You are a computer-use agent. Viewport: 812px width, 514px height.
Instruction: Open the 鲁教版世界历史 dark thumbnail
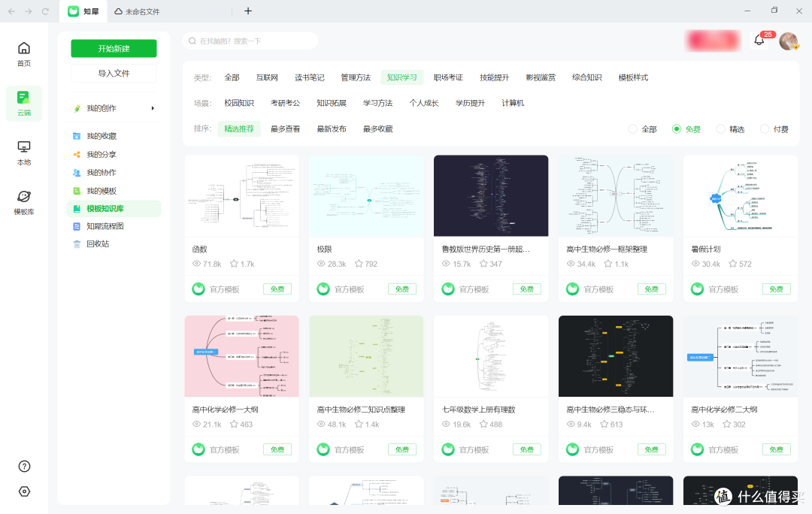(491, 195)
